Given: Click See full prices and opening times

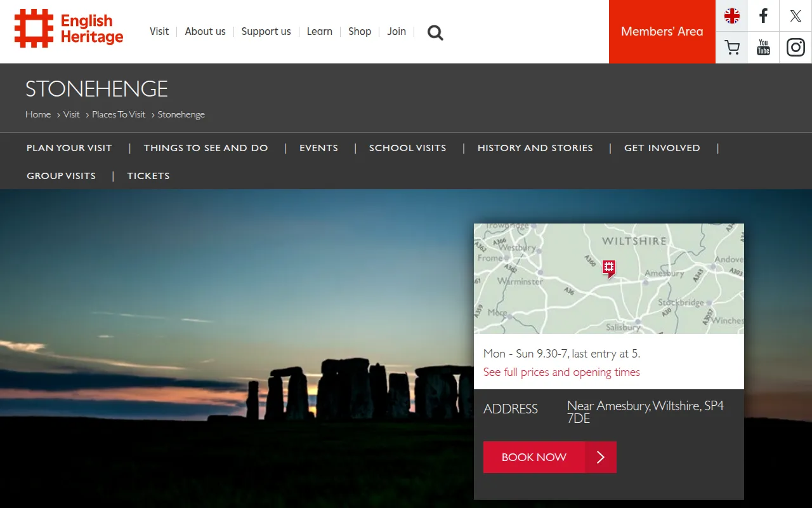Looking at the screenshot, I should pos(561,372).
